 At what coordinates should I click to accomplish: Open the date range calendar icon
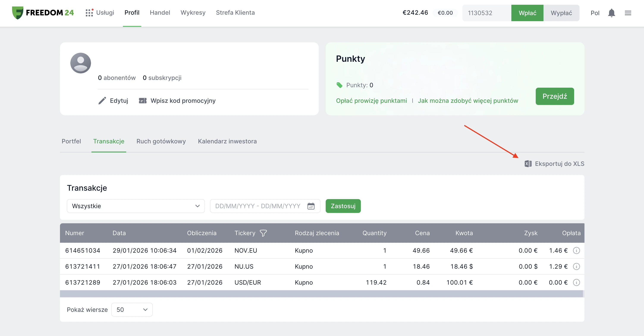311,206
